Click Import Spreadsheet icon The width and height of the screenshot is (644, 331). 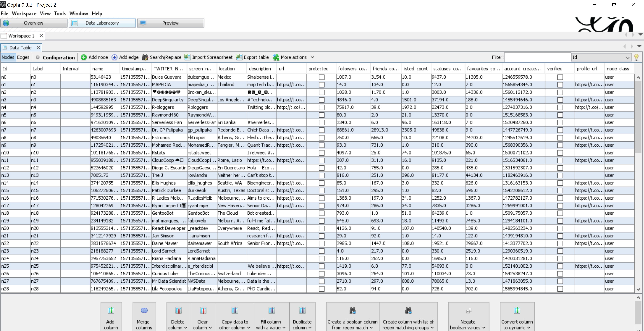coord(187,57)
